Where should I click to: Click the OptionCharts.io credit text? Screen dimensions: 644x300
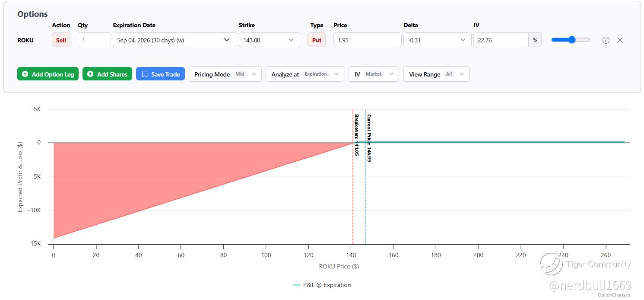pos(614,295)
